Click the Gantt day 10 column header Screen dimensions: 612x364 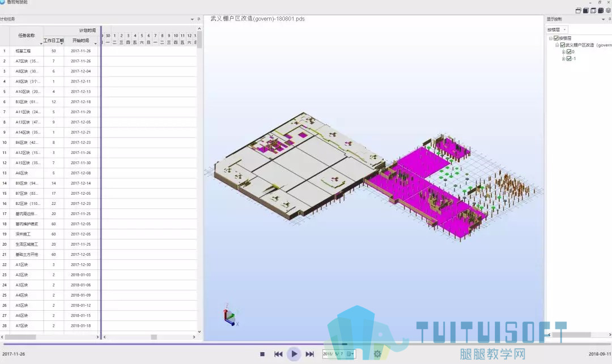coord(176,36)
